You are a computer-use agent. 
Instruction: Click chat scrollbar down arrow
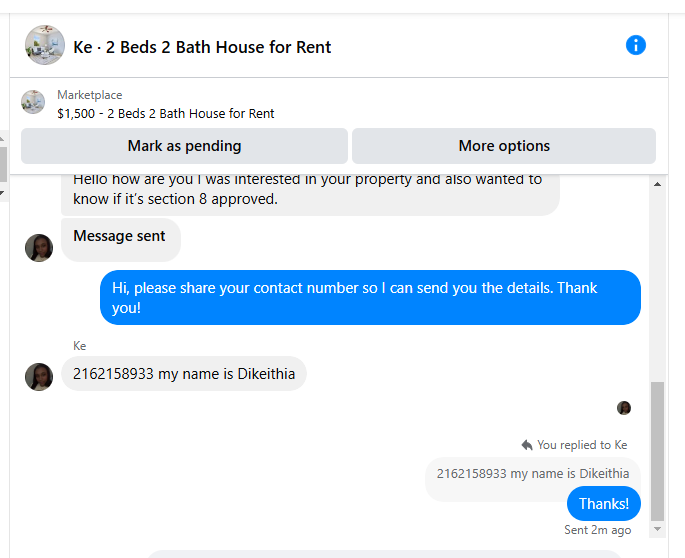(657, 529)
